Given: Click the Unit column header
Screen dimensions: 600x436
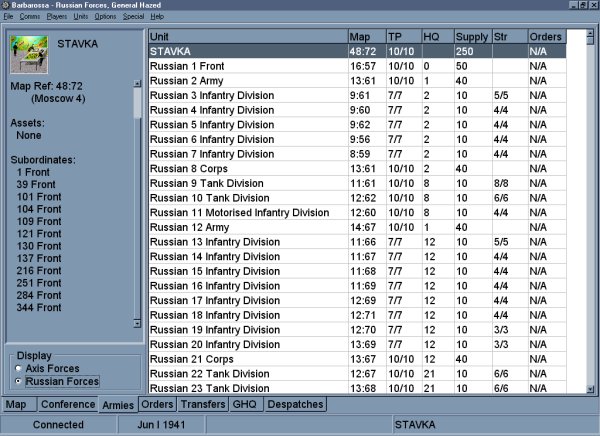Looking at the screenshot, I should click(x=248, y=37).
